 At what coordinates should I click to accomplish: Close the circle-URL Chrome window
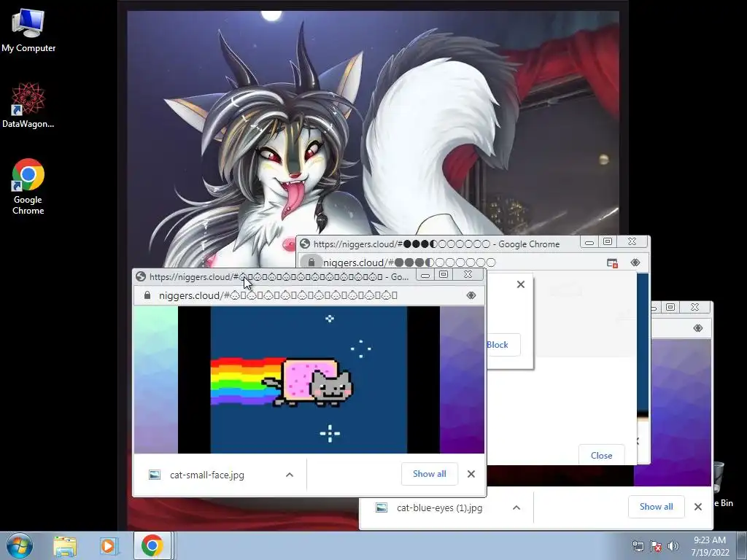pyautogui.click(x=632, y=242)
